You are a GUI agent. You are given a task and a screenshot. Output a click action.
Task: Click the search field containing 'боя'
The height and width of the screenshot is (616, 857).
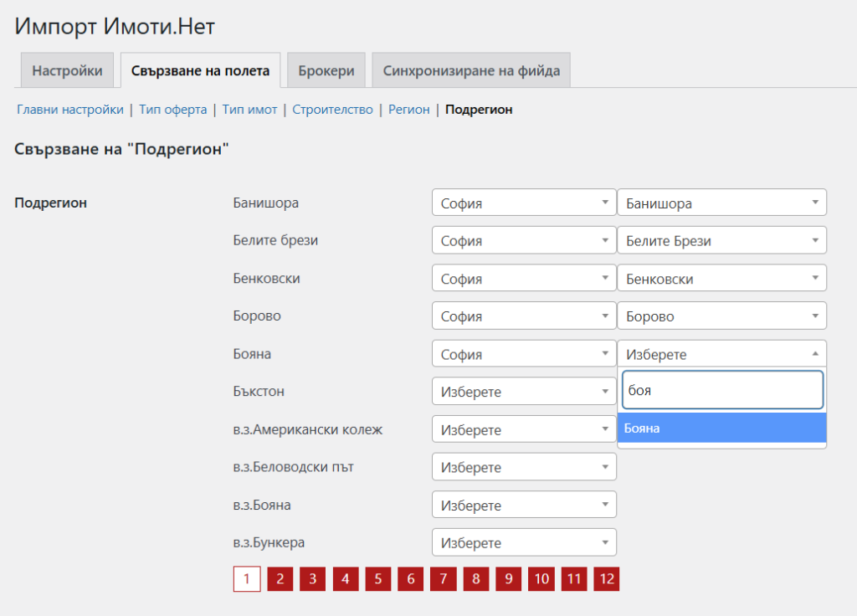721,390
